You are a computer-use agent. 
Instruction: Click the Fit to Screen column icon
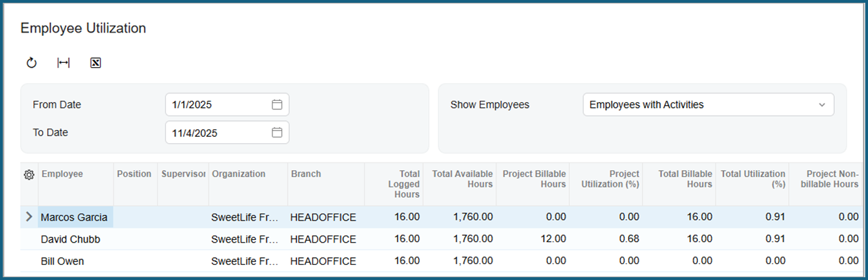64,64
